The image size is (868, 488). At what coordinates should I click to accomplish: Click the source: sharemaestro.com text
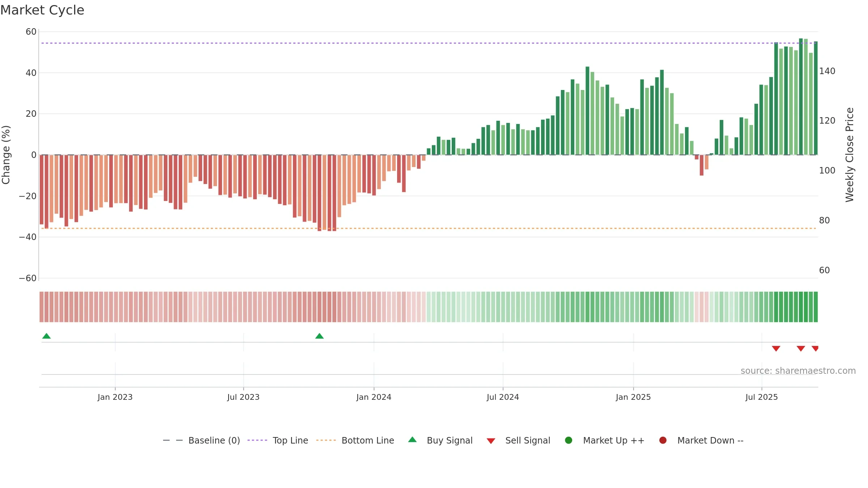[x=798, y=371]
